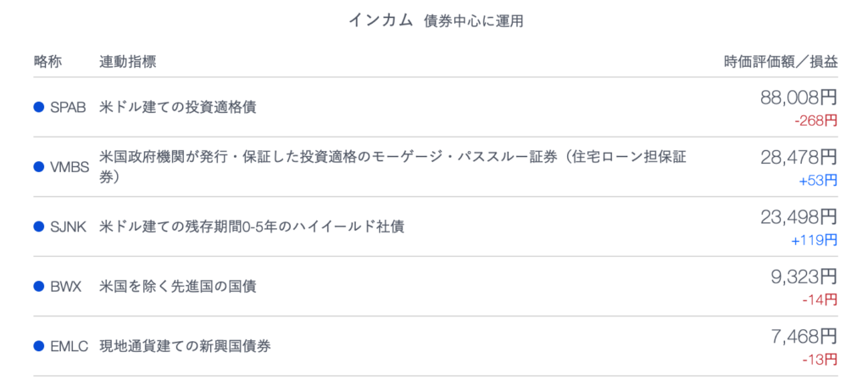Click the blue dot beside VMBS
Image resolution: width=868 pixels, height=386 pixels.
[x=39, y=166]
